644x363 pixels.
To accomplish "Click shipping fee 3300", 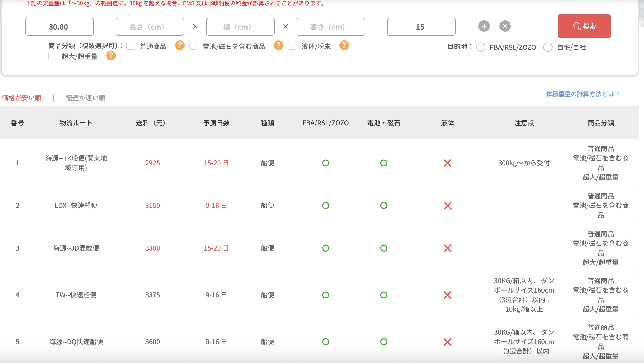I will click(153, 248).
